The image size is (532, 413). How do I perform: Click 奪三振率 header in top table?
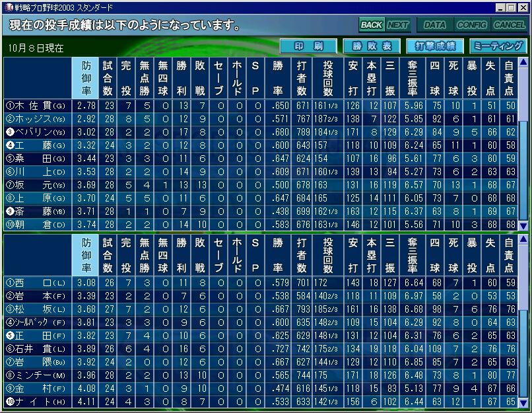(x=413, y=78)
